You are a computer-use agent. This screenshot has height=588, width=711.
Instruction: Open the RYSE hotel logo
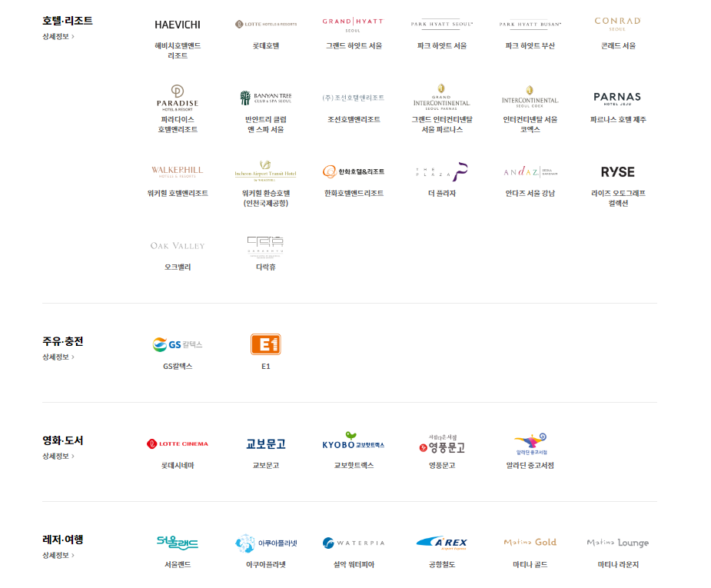[x=617, y=172]
